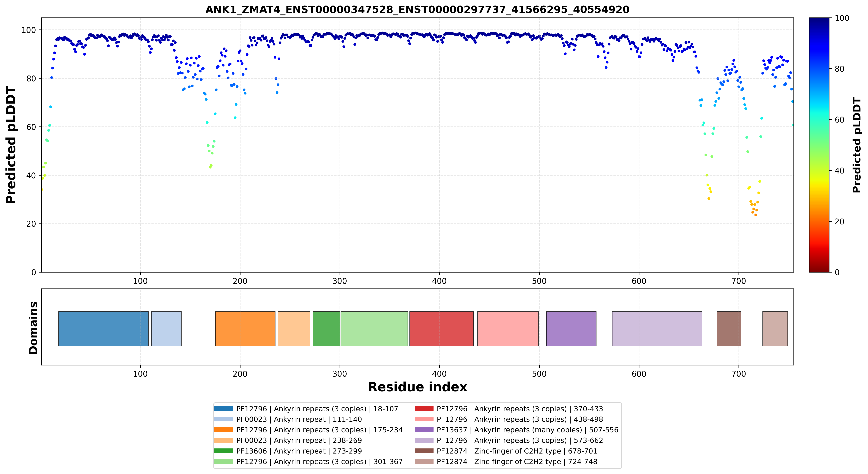Click the Predicted pLDDT color bar gradient
This screenshot has height=474, width=868.
pos(819,145)
